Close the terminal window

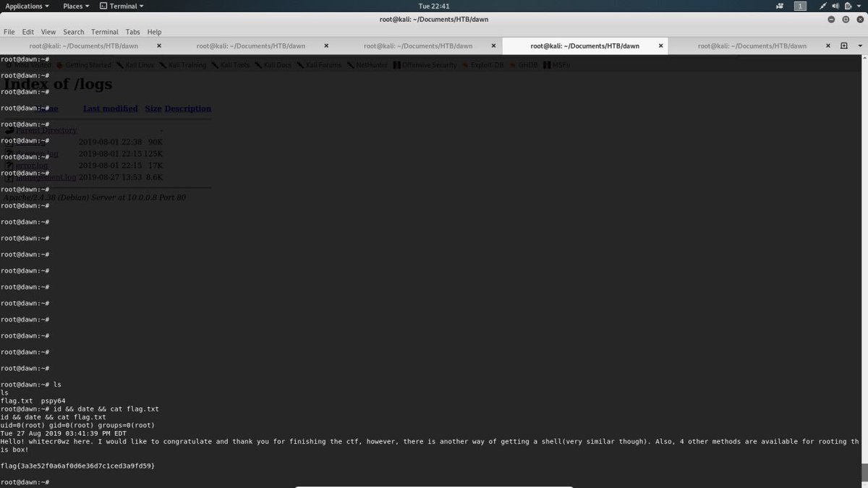859,19
